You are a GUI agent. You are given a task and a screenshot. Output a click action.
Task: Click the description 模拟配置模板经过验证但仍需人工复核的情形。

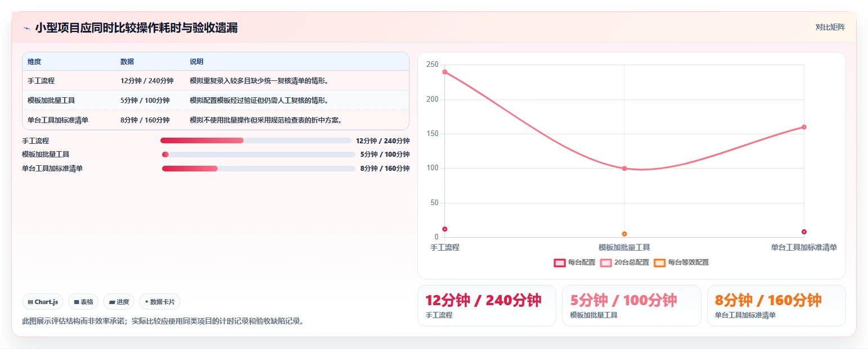pos(259,100)
